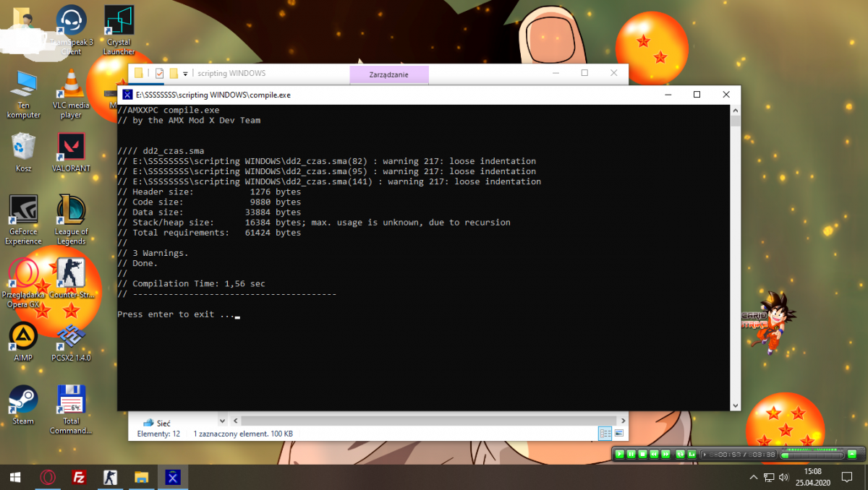Click the AIMP track time display
This screenshot has width=868, height=490.
point(739,455)
